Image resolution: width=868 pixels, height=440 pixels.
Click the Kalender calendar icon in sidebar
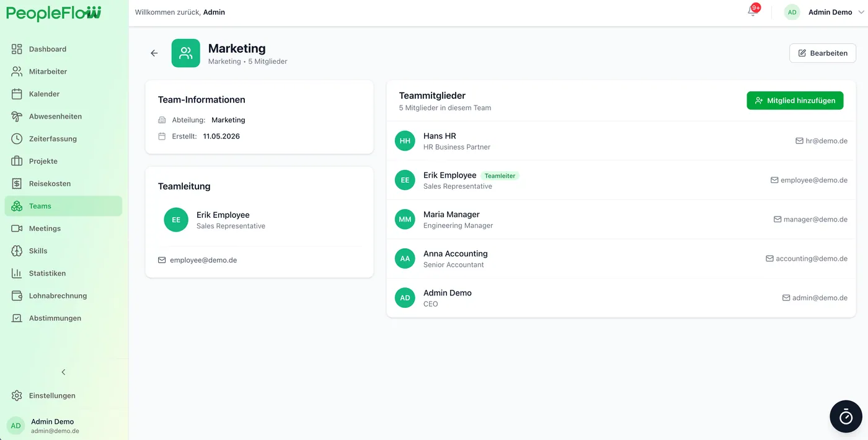pos(17,94)
